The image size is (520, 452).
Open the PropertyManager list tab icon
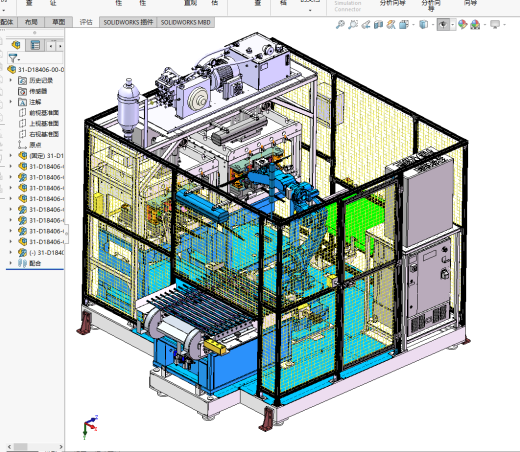coord(35,45)
